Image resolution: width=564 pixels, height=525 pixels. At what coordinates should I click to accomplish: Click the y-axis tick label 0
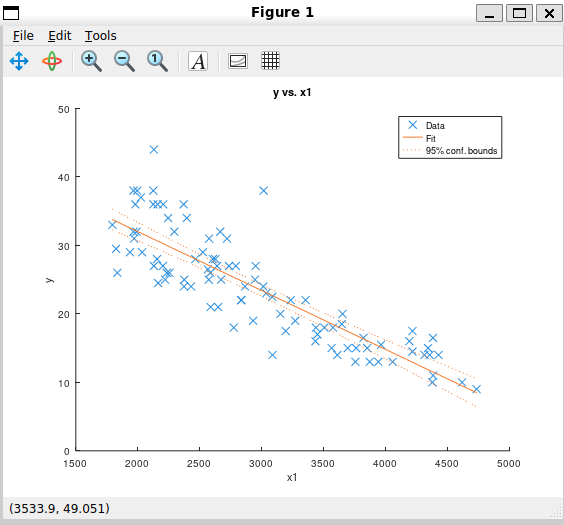tap(67, 451)
